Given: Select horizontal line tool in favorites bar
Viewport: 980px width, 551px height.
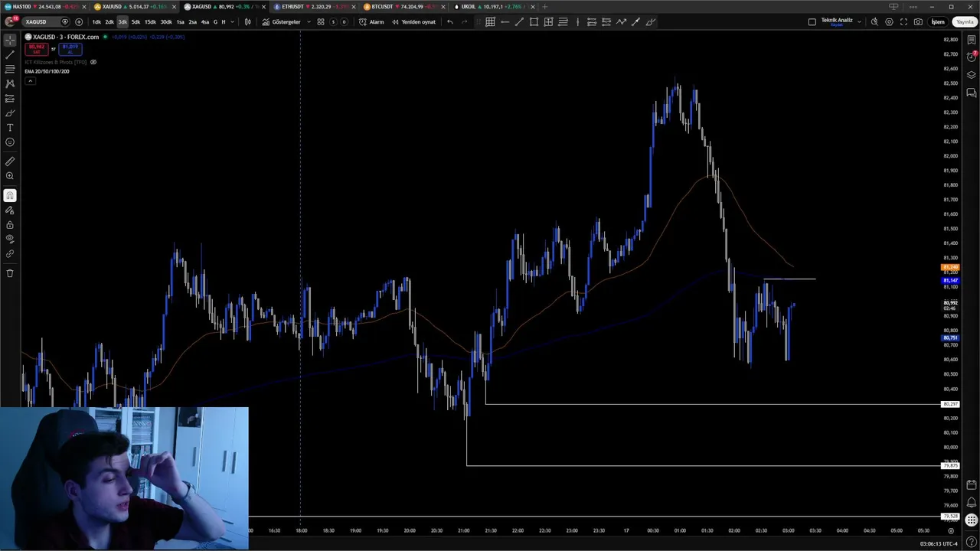Looking at the screenshot, I should [505, 22].
